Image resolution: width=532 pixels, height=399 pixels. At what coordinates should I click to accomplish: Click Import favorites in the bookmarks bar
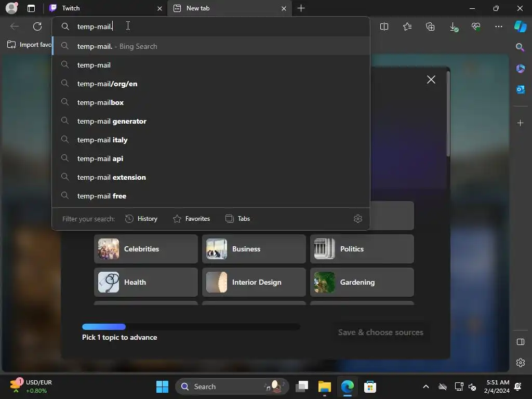coord(29,45)
